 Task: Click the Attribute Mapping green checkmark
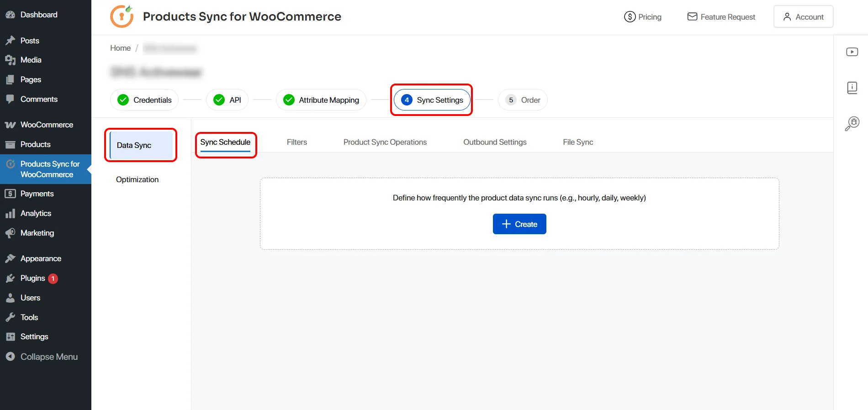pyautogui.click(x=289, y=100)
